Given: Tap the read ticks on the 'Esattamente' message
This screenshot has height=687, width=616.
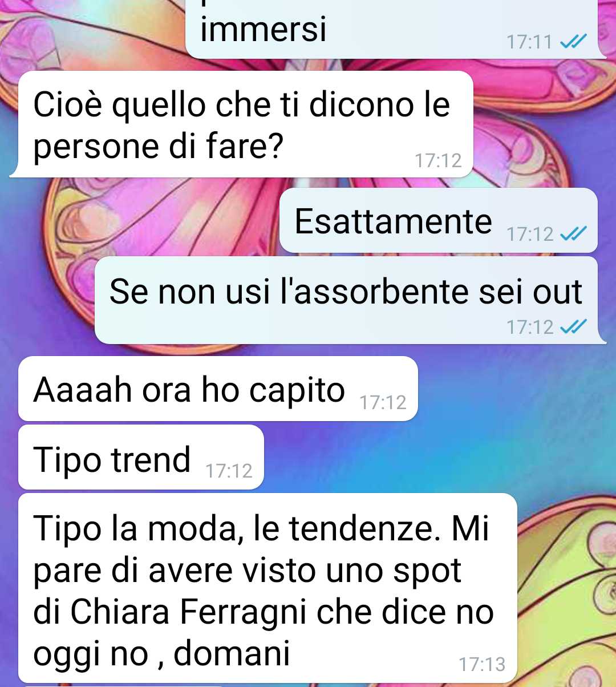Looking at the screenshot, I should tap(573, 233).
